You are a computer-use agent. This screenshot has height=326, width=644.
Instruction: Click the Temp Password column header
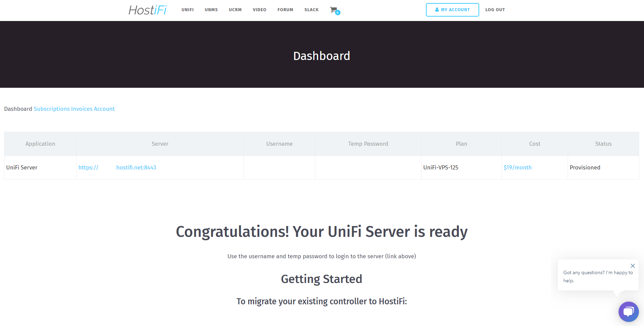(x=368, y=144)
